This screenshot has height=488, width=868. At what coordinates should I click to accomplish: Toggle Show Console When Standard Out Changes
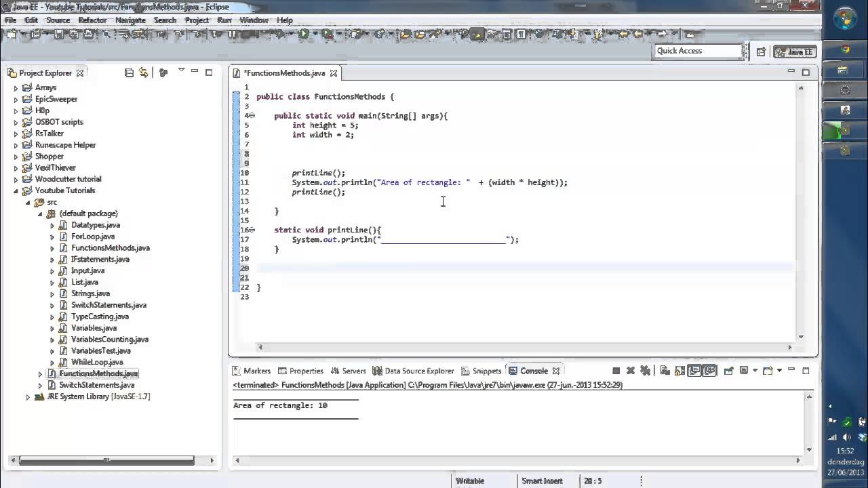pyautogui.click(x=694, y=371)
